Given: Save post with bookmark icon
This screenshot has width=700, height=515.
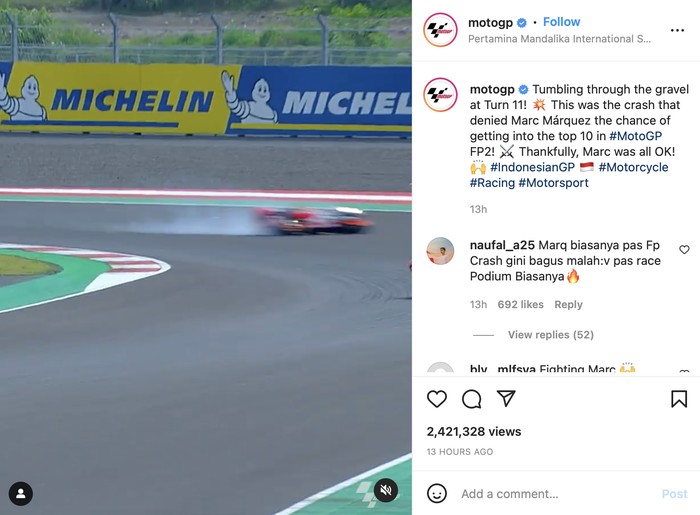Looking at the screenshot, I should pos(679,399).
